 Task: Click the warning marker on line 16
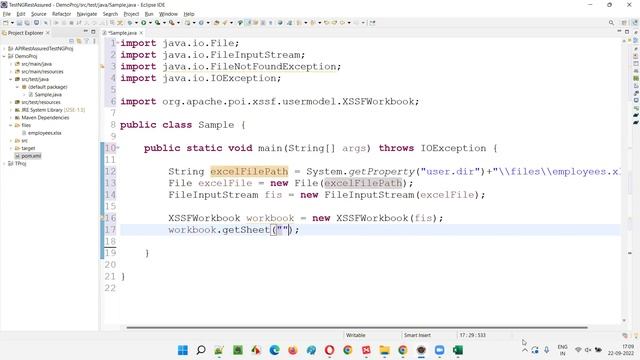click(102, 218)
